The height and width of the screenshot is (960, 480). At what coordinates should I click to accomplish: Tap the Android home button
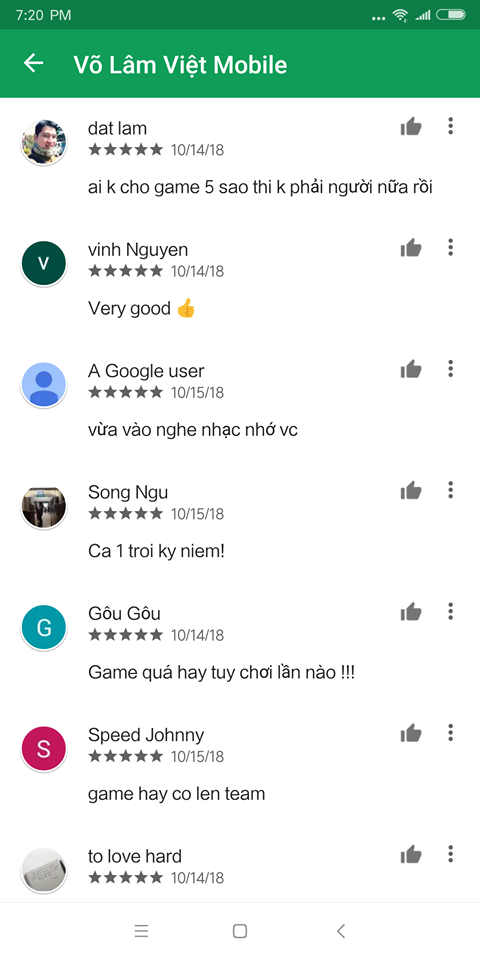[x=240, y=931]
